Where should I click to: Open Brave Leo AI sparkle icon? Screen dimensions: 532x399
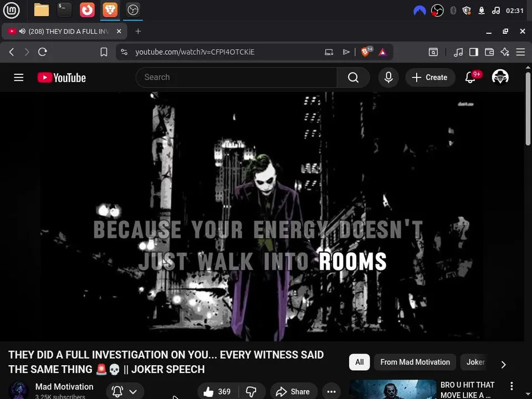(x=505, y=52)
